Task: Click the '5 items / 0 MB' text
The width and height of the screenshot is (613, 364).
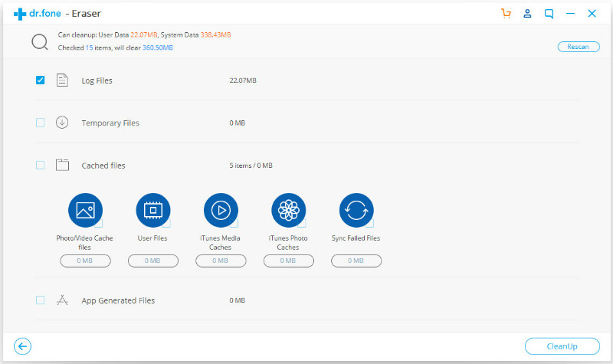Action: point(251,166)
